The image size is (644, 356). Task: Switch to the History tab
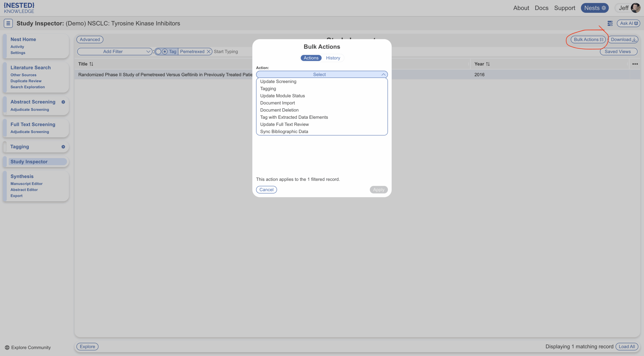[x=333, y=58]
